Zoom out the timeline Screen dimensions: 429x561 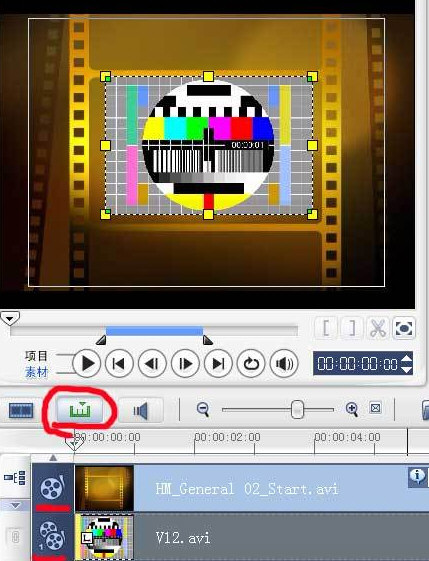(203, 409)
